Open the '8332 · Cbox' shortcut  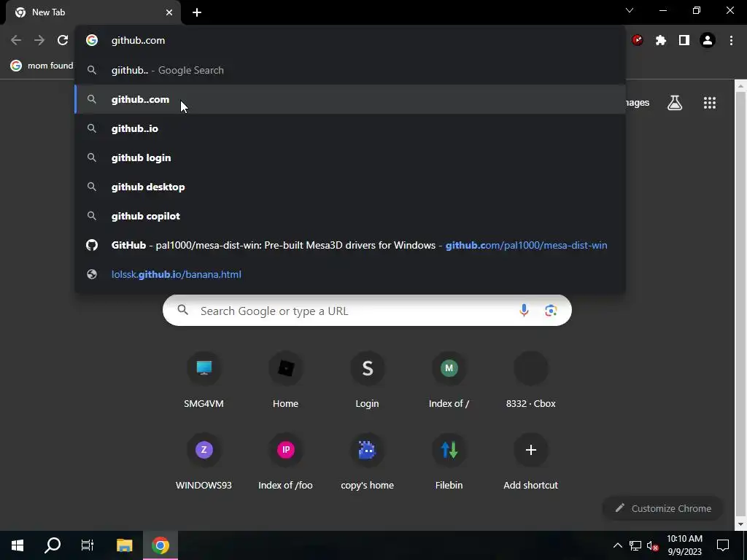(531, 380)
